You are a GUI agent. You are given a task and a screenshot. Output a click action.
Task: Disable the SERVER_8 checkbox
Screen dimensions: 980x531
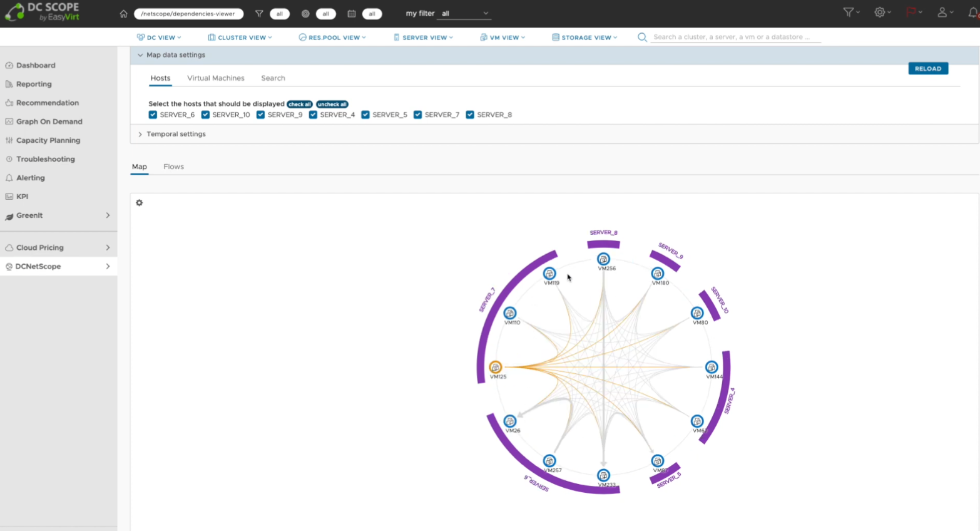[470, 115]
